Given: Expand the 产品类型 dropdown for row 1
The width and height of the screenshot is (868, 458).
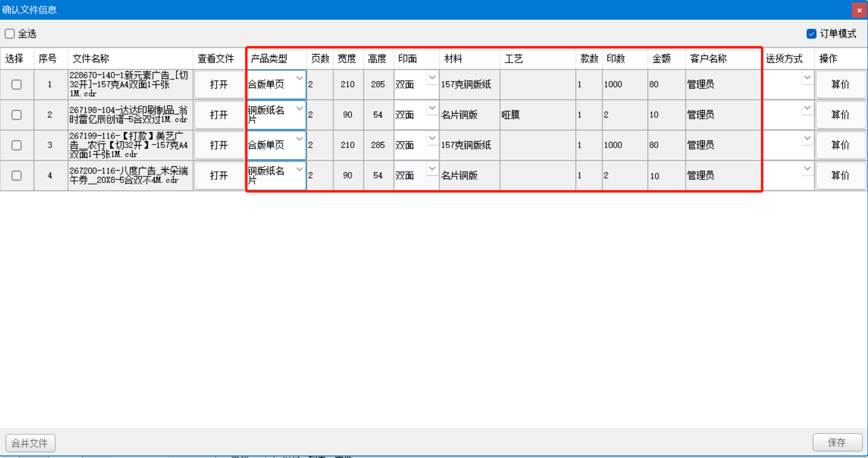Looking at the screenshot, I should pyautogui.click(x=299, y=78).
